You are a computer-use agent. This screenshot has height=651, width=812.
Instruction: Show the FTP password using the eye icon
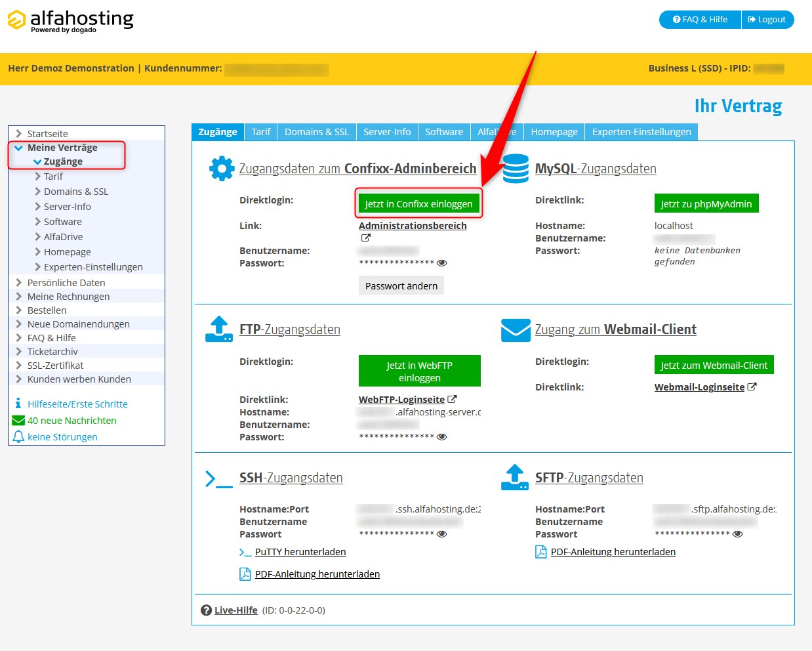pos(442,436)
